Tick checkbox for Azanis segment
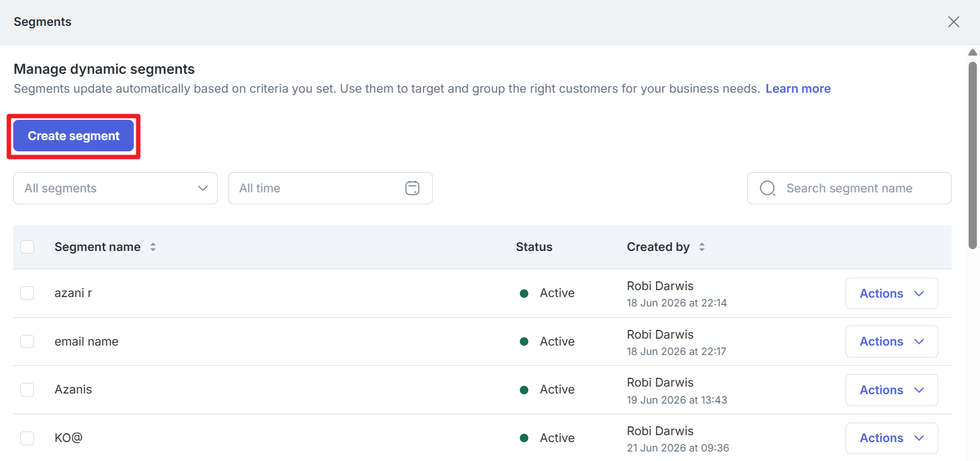Screen dimensions: 980x461 click(x=27, y=390)
